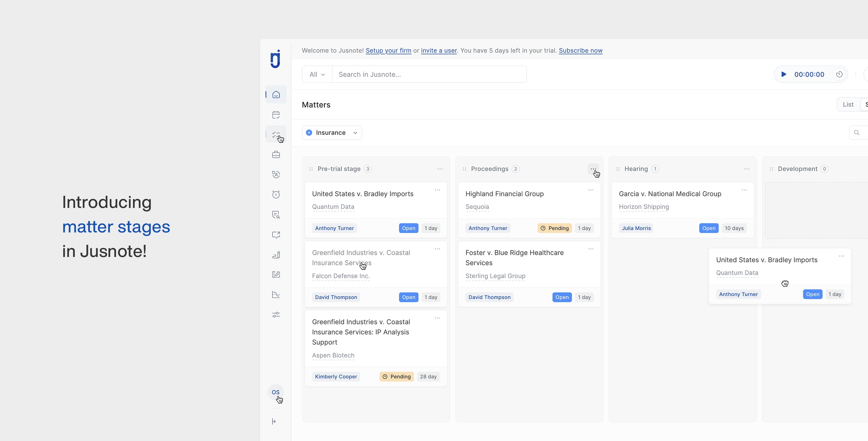This screenshot has width=868, height=441.
Task: Click the OS user avatar
Action: [x=276, y=392]
